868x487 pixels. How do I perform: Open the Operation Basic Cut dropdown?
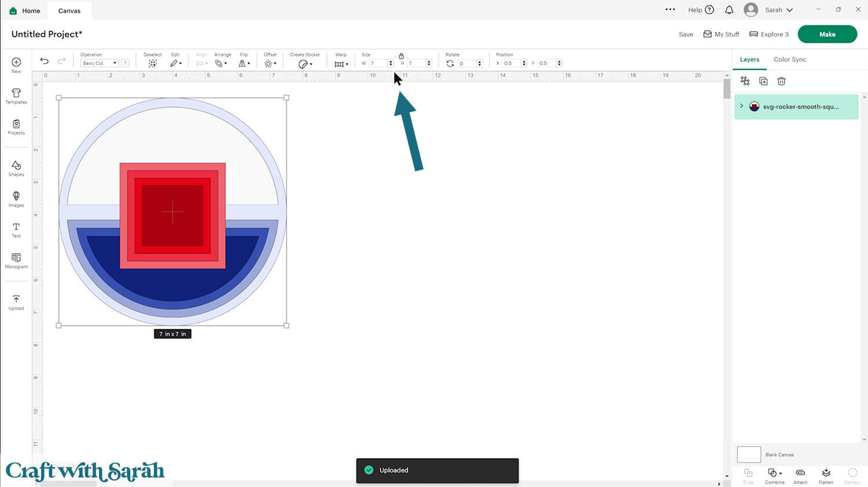pyautogui.click(x=100, y=63)
